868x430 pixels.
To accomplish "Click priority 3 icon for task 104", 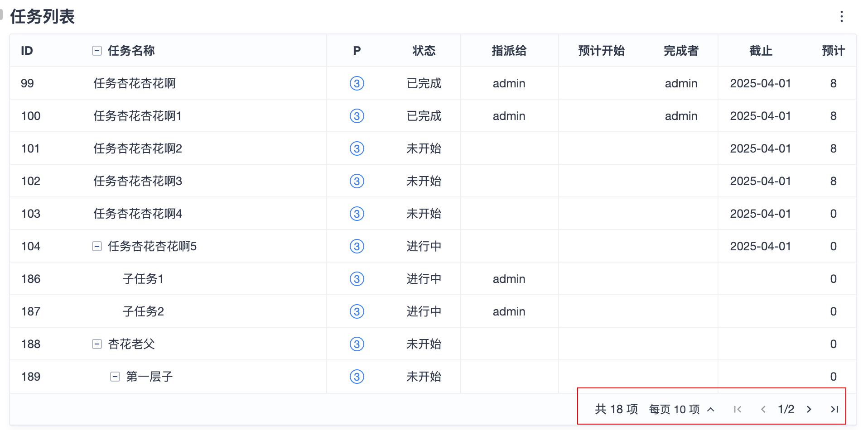I will pyautogui.click(x=357, y=246).
